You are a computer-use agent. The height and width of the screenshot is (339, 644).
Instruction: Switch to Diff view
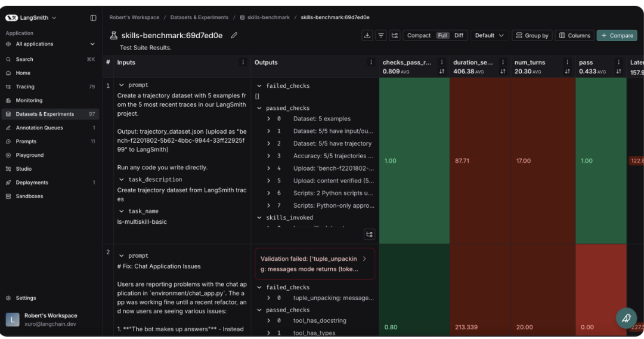[x=459, y=35]
